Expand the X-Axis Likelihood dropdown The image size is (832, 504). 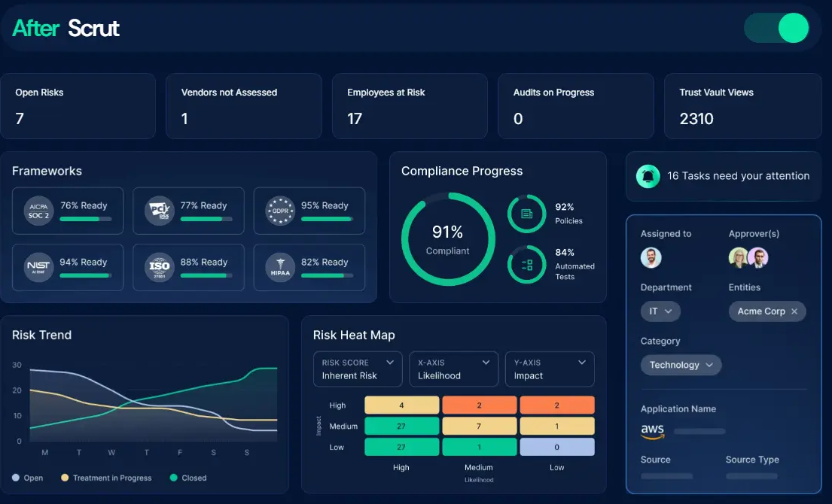pyautogui.click(x=453, y=369)
